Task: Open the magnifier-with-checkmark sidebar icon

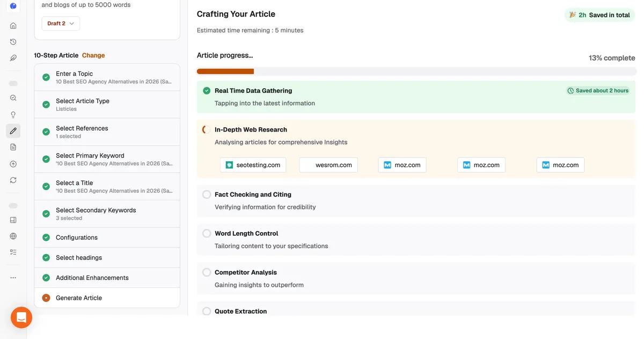Action: click(13, 98)
